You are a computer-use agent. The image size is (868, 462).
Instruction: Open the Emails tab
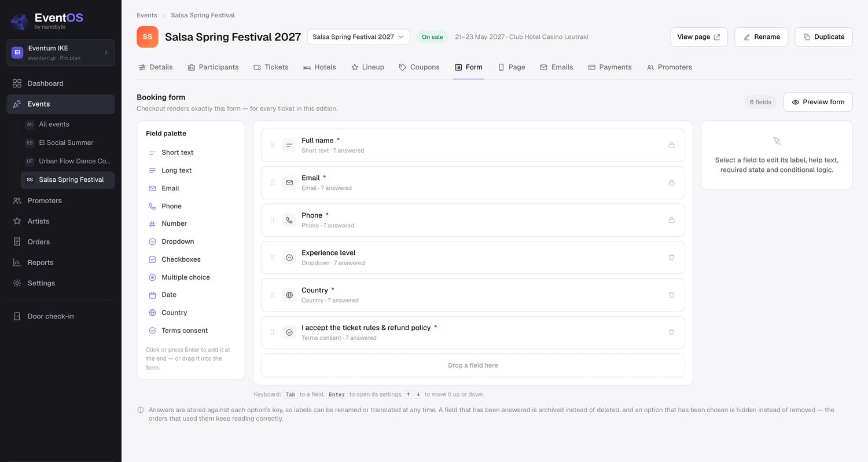coord(556,67)
